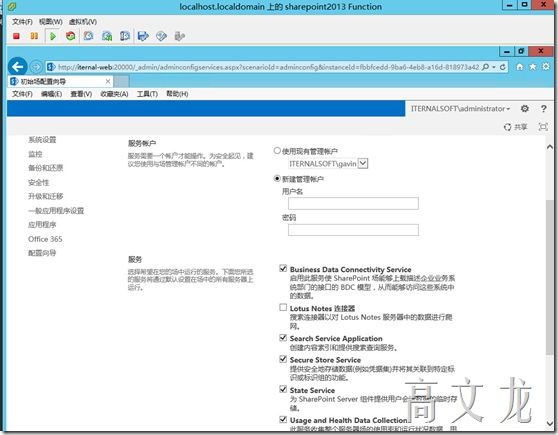Click the red stop VM toolbar icon
The width and height of the screenshot is (558, 435).
(x=16, y=36)
